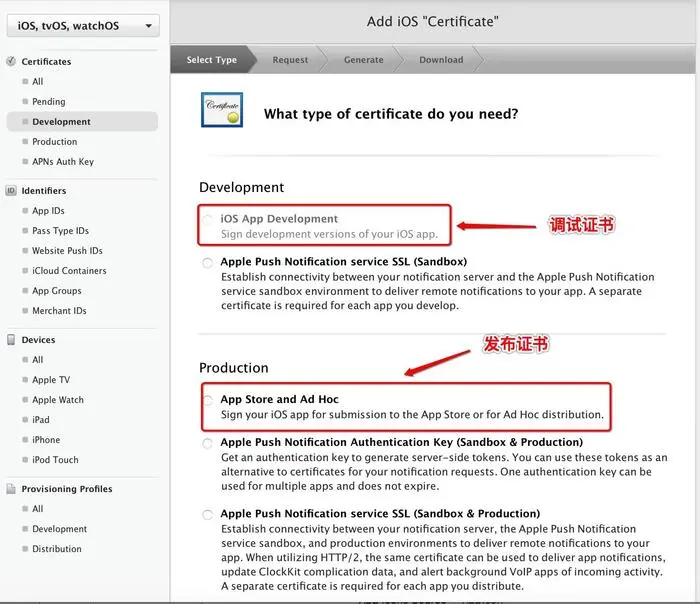The height and width of the screenshot is (604, 700).
Task: Open Pass Type IDs
Action: point(60,230)
